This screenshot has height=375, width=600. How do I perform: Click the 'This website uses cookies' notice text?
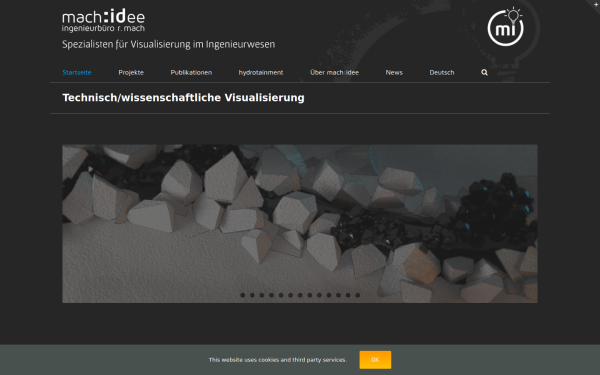pos(277,360)
